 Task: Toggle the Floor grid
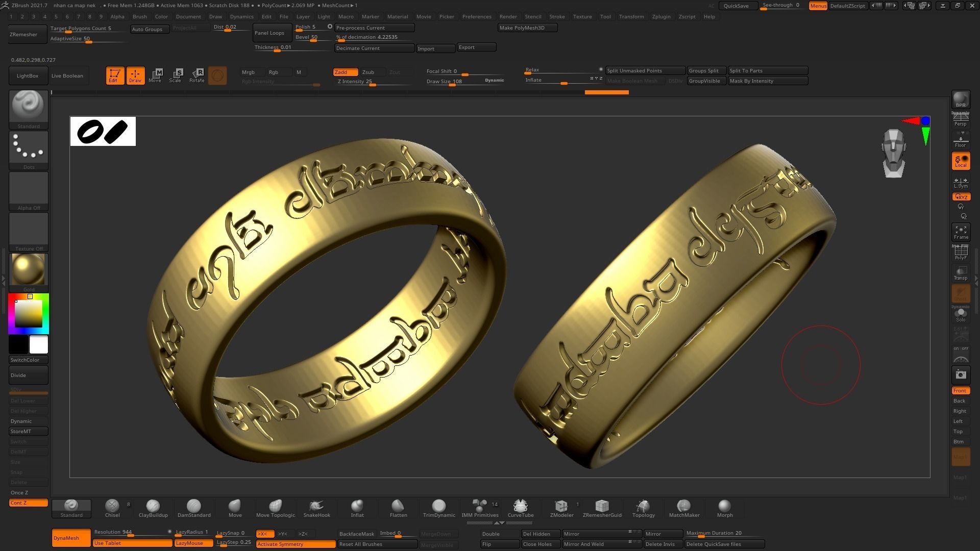961,141
